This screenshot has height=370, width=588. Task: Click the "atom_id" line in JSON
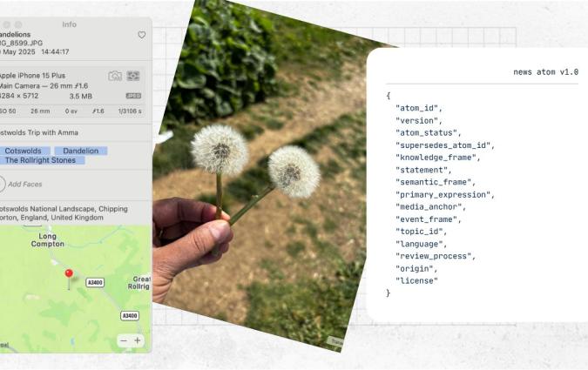[x=419, y=108]
